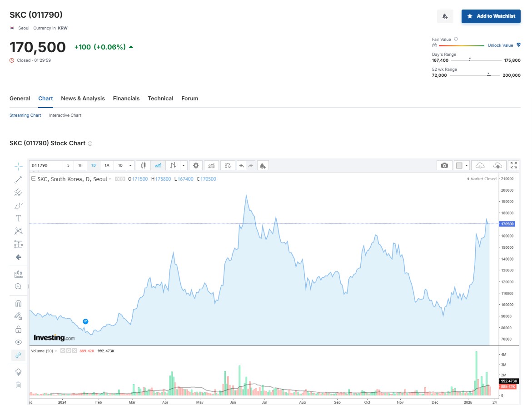Open chart settings gear
Image resolution: width=532 pixels, height=405 pixels.
point(196,166)
